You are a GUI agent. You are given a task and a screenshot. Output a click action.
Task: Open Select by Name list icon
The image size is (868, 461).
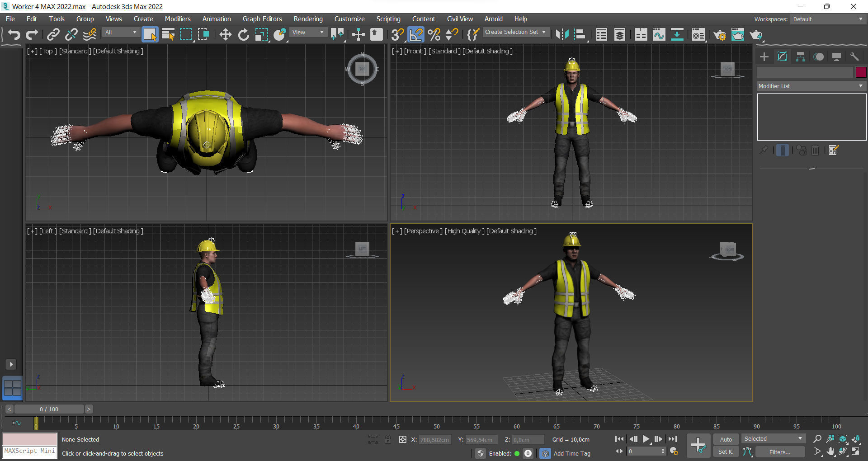click(168, 34)
